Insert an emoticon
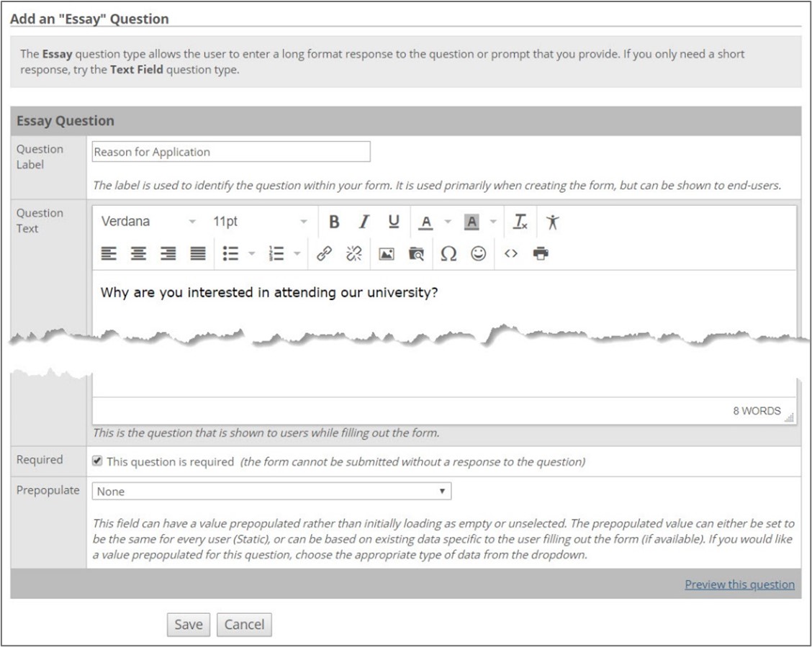 [479, 253]
